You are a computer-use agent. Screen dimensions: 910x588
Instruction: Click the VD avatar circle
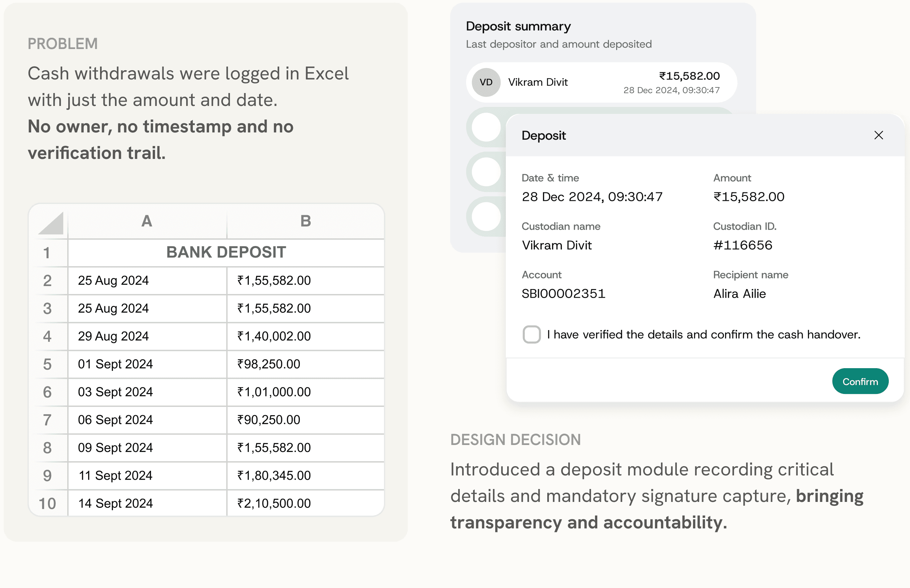[x=486, y=82]
